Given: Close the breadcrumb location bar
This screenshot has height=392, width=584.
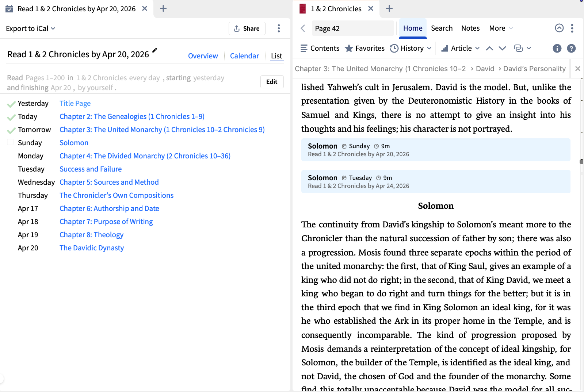Looking at the screenshot, I should click(x=577, y=69).
